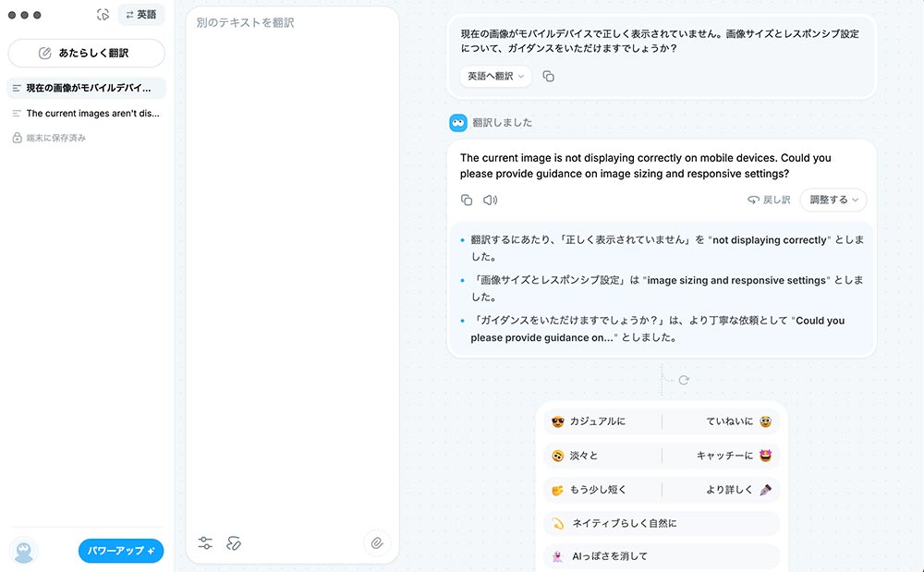
Task: Open the user profile avatar
Action: point(24,551)
